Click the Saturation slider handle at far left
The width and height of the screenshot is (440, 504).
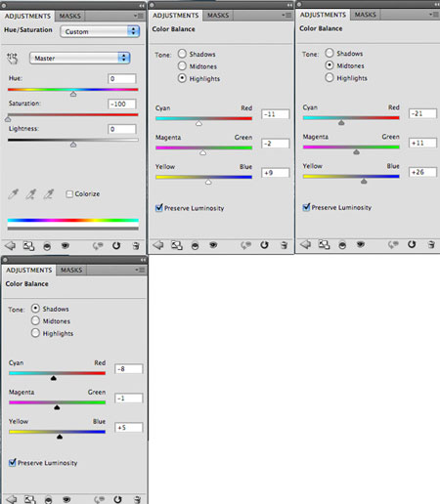(x=8, y=119)
